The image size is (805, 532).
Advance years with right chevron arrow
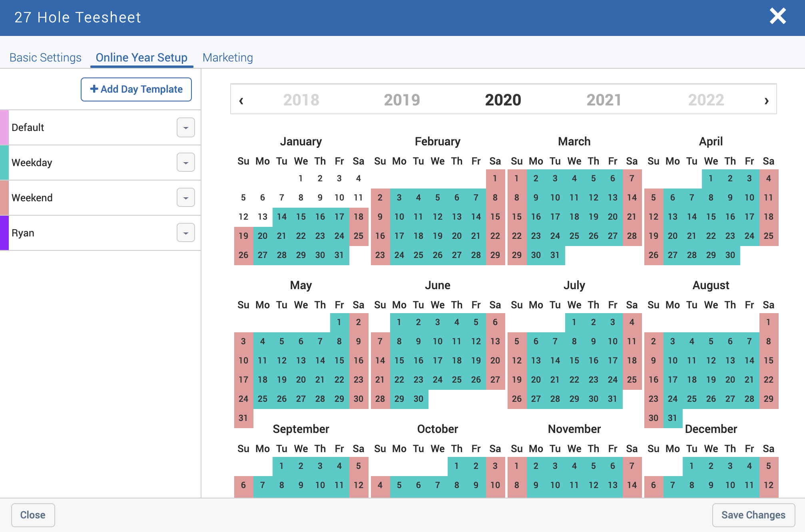pyautogui.click(x=766, y=100)
